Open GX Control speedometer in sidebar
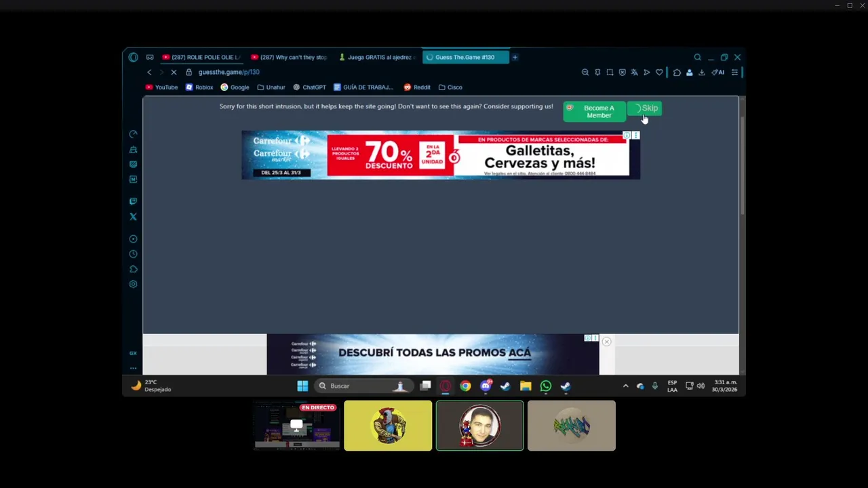Image resolution: width=868 pixels, height=488 pixels. coord(133,134)
